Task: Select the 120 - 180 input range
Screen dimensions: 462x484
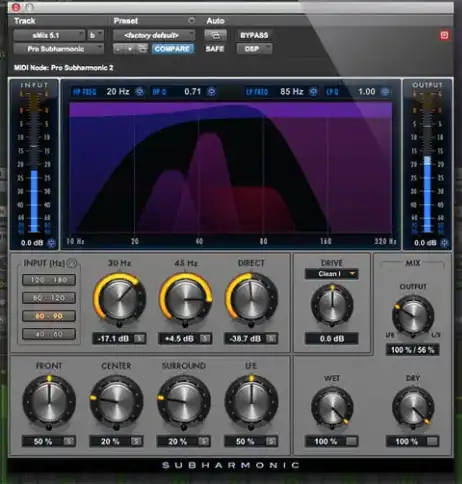Action: tap(49, 280)
